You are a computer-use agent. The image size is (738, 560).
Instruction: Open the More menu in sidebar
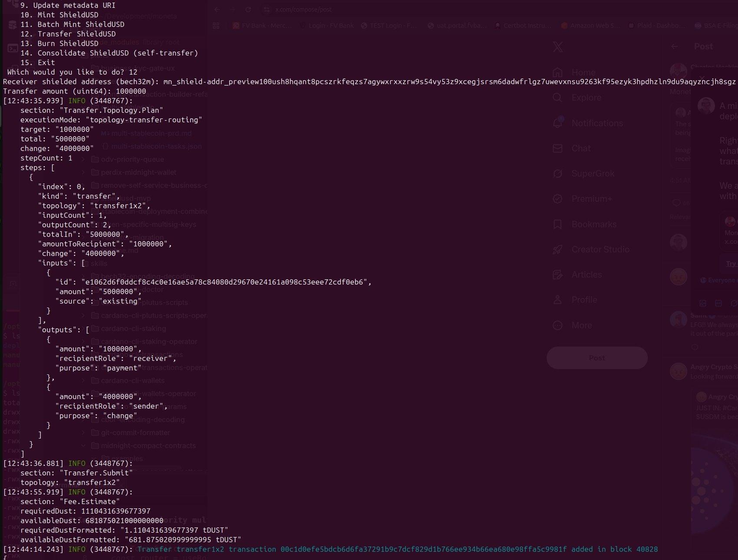pos(581,325)
